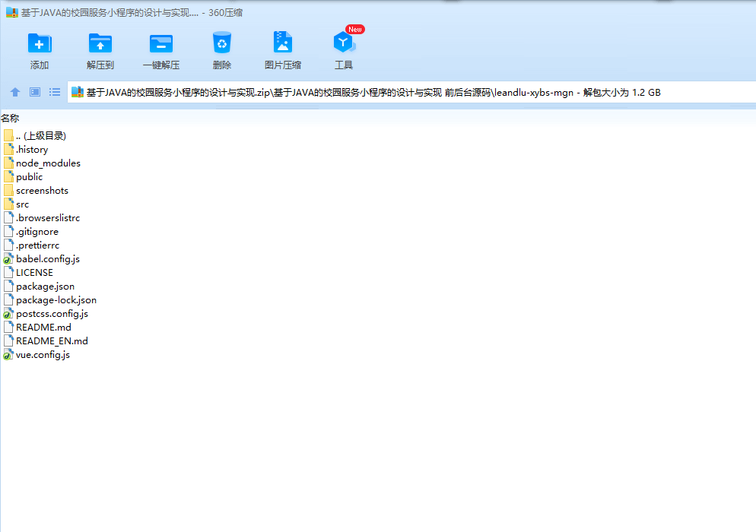Select the babel.config.js file
The image size is (756, 532).
(48, 258)
